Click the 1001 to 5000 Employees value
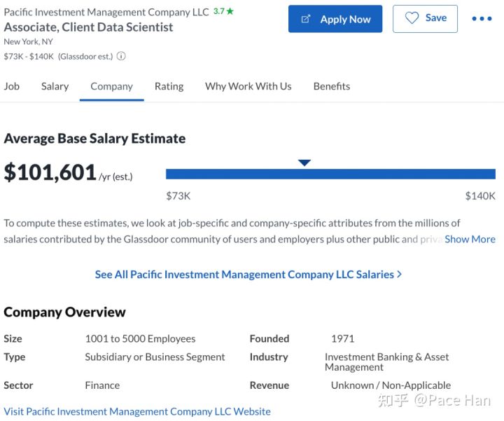 click(140, 338)
